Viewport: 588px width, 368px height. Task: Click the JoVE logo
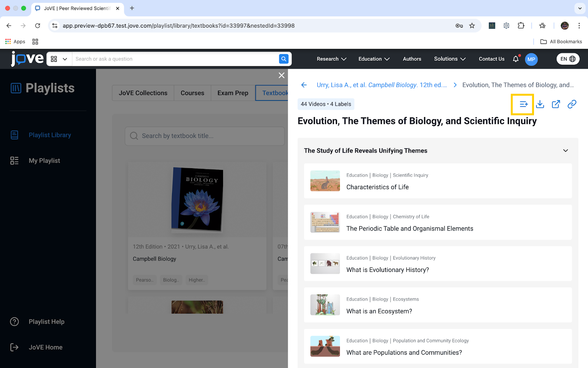pyautogui.click(x=28, y=59)
